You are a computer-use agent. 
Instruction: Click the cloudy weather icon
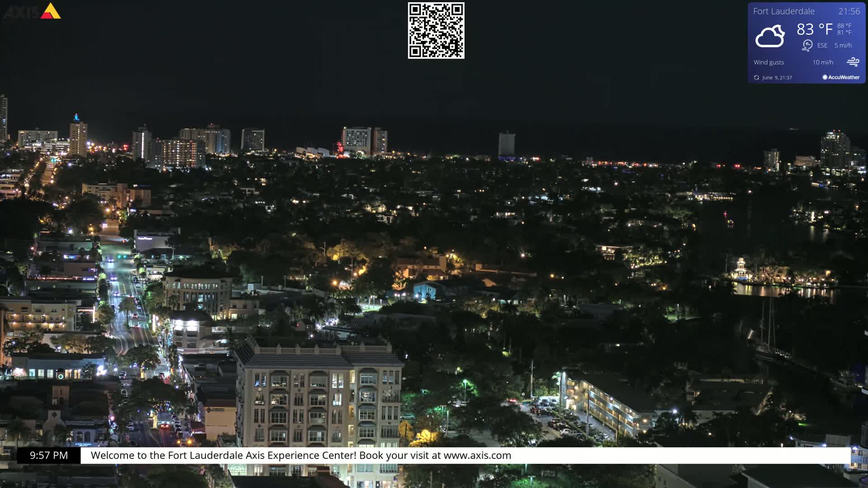[x=770, y=37]
